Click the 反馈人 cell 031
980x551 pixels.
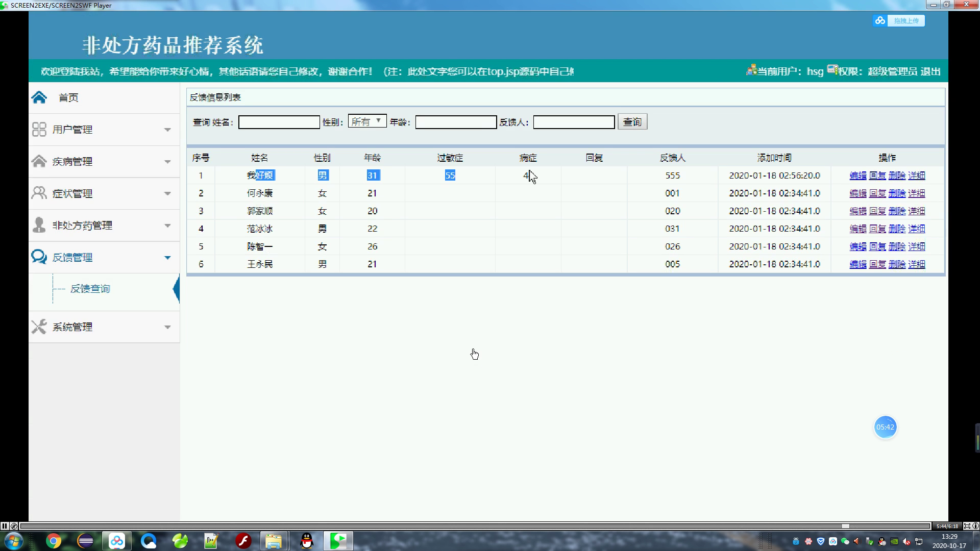pos(672,229)
